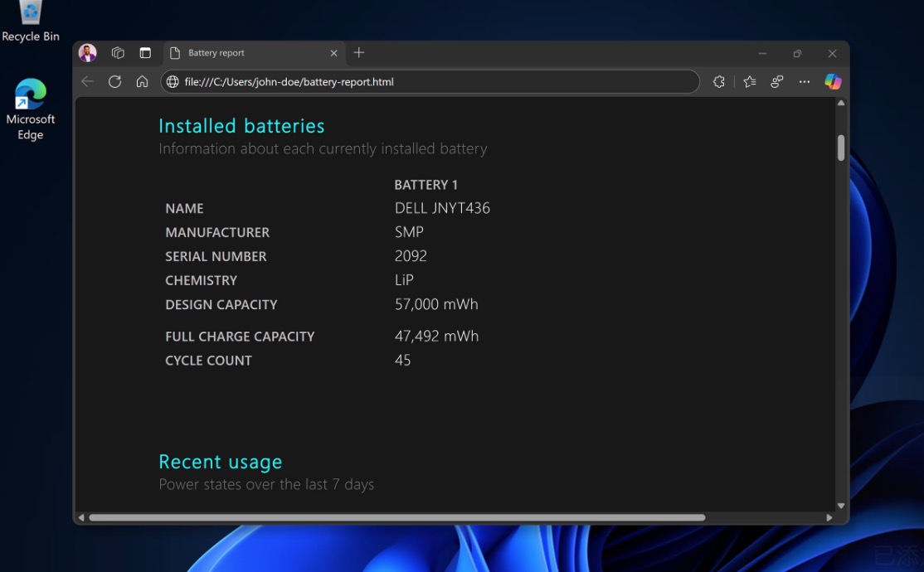The image size is (924, 572).
Task: Click the horizontal scrollbar thumb
Action: pyautogui.click(x=397, y=518)
